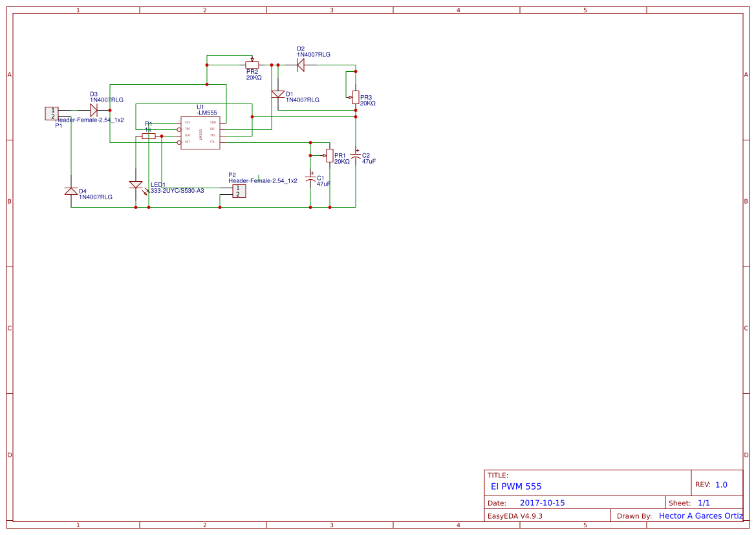Viewport: 756px width, 535px height.
Task: Select the D2 diode symbol
Action: (301, 65)
